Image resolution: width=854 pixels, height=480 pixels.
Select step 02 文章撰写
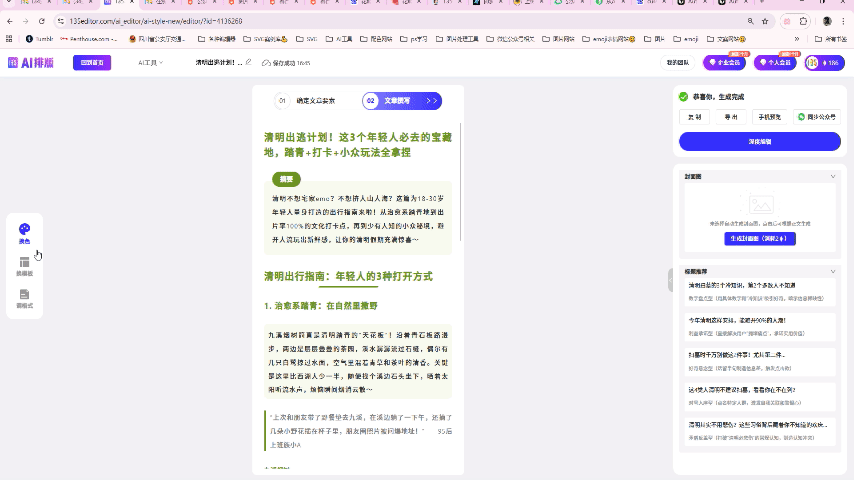click(x=402, y=101)
